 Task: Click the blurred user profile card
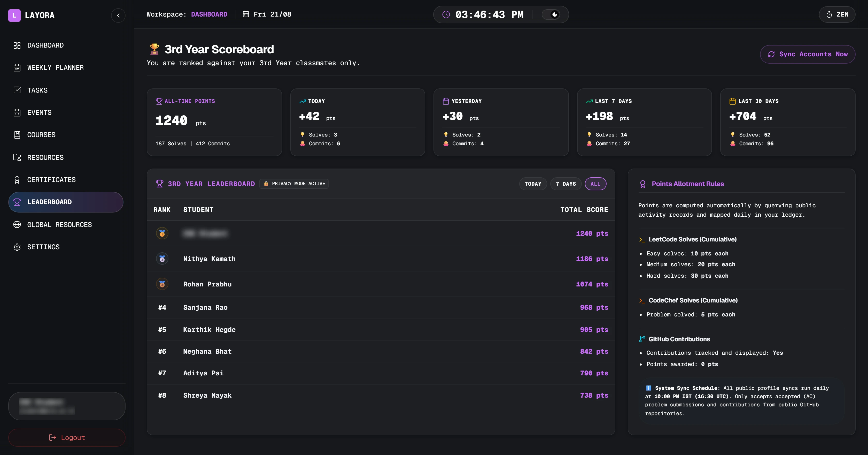pos(67,406)
